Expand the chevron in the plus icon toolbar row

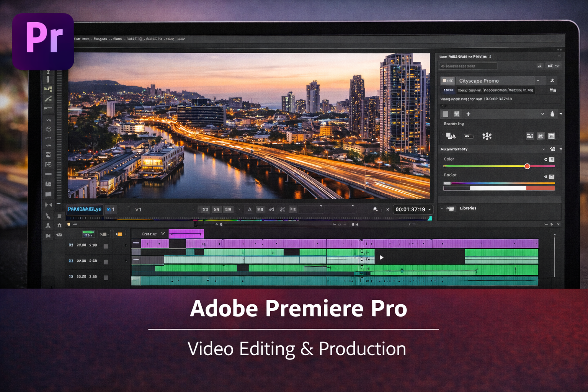pyautogui.click(x=542, y=114)
